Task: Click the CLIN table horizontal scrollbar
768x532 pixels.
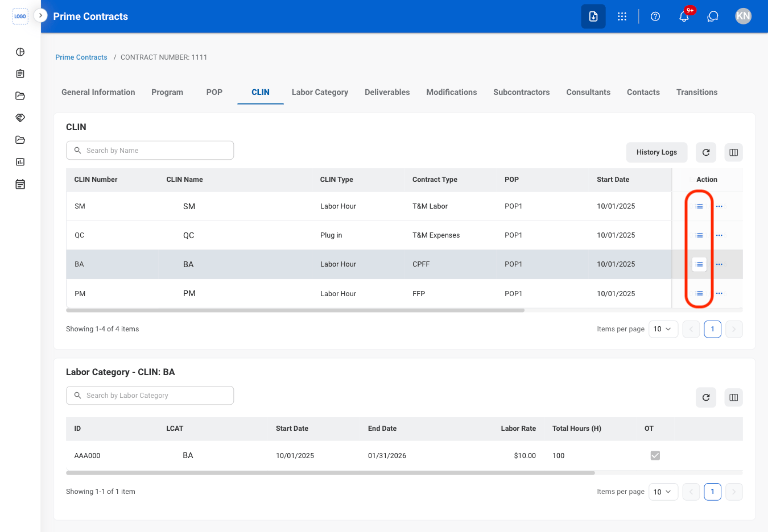Action: [x=295, y=310]
